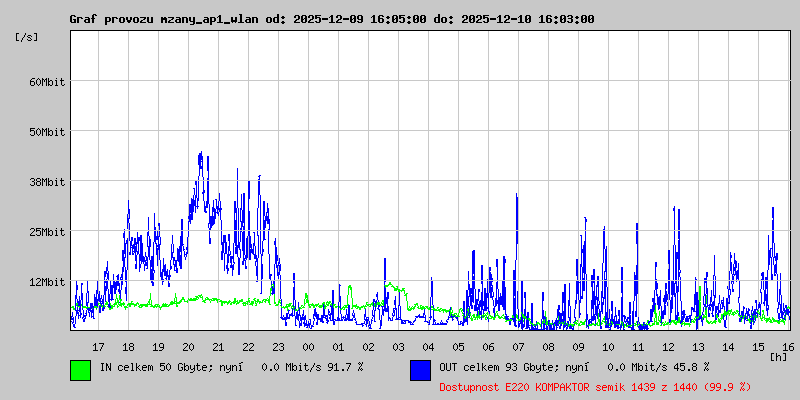Select hour 17 on the time axis
Screen dimensions: 800x400
coord(98,346)
